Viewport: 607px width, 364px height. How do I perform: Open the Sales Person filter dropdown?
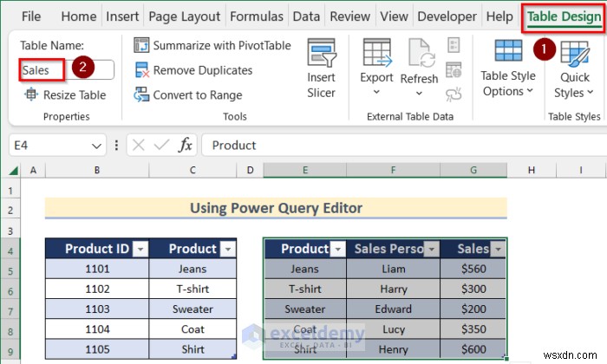[x=431, y=249]
